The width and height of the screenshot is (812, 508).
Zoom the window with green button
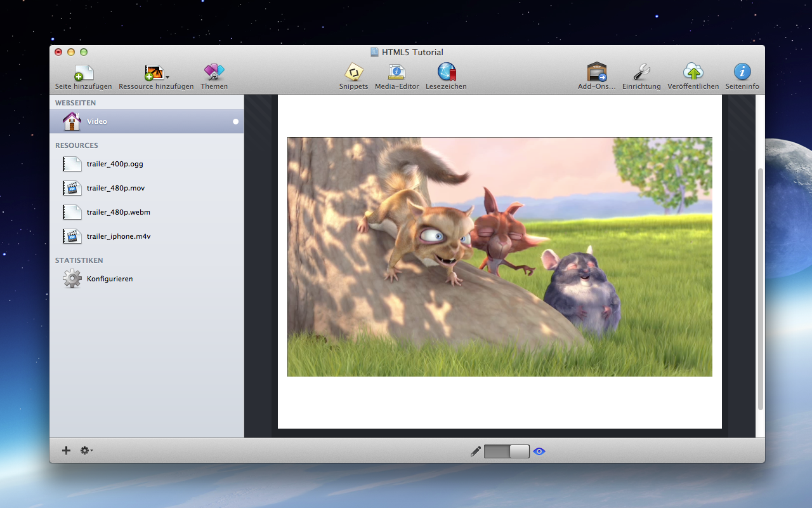click(84, 52)
